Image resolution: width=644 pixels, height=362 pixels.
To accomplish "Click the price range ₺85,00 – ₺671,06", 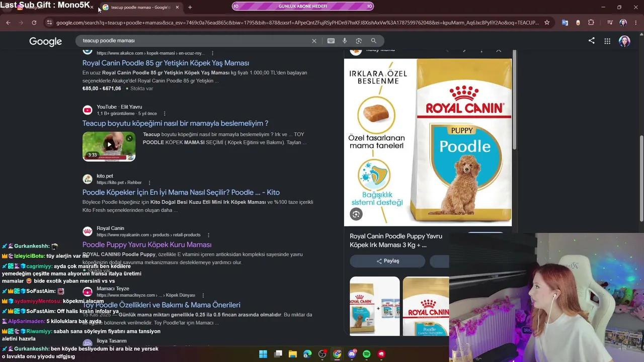I will [x=102, y=88].
